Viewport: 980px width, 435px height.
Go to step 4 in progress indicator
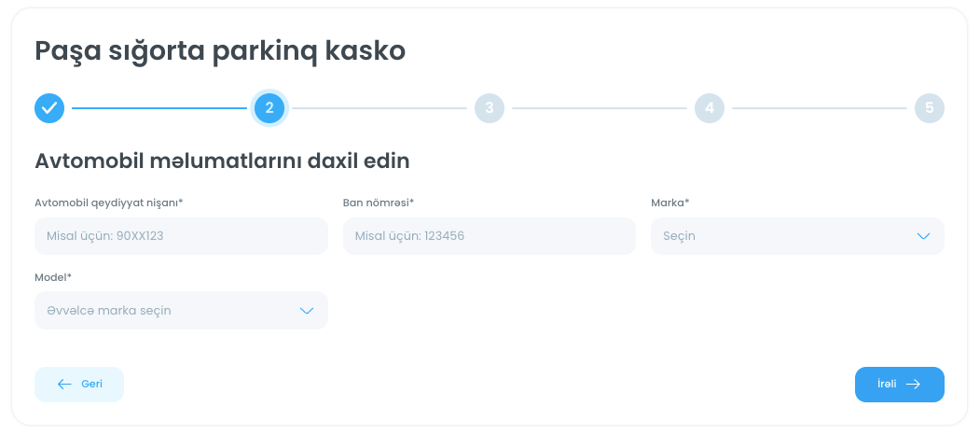[710, 108]
